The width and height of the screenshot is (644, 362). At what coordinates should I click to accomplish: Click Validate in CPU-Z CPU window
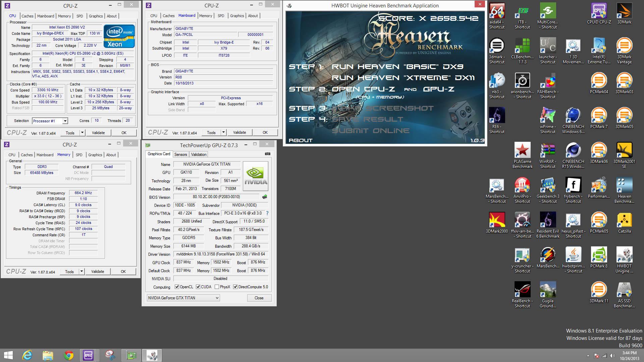[98, 133]
